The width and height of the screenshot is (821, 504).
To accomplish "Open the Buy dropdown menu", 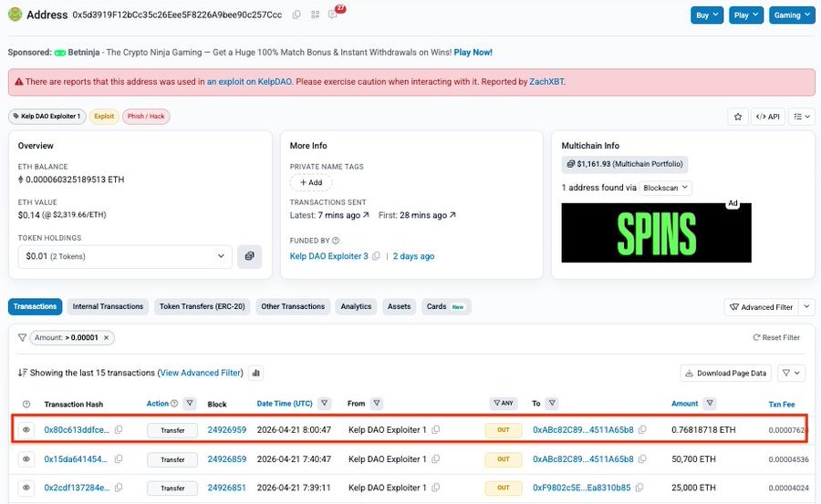I will [x=707, y=15].
